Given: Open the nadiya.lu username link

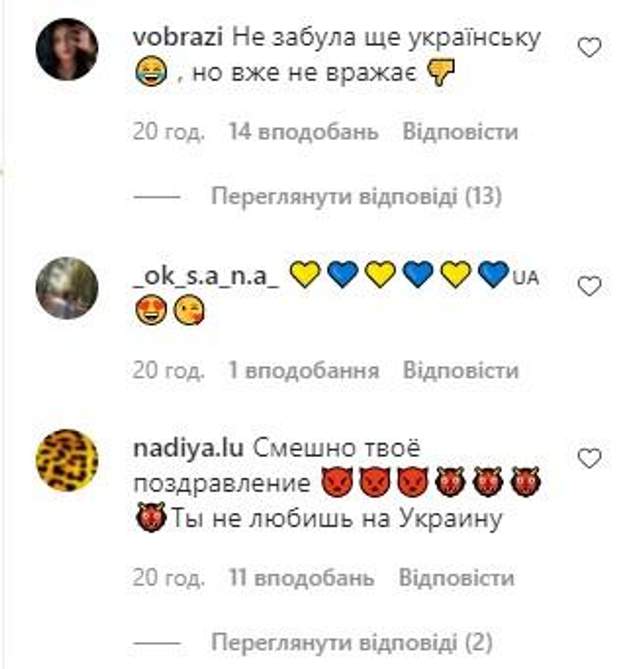Looking at the screenshot, I should [188, 448].
